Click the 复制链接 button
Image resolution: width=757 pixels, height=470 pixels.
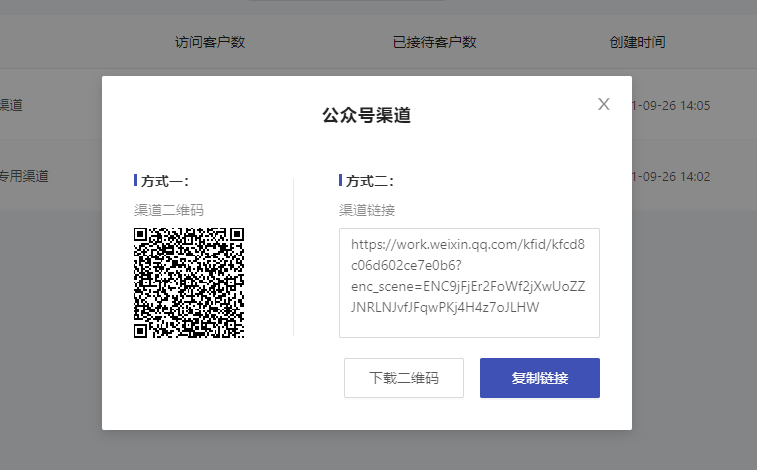(x=540, y=378)
